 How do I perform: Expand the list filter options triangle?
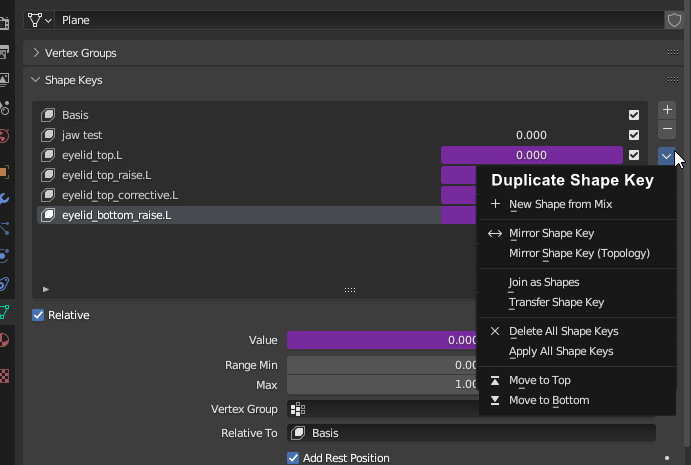tap(46, 290)
